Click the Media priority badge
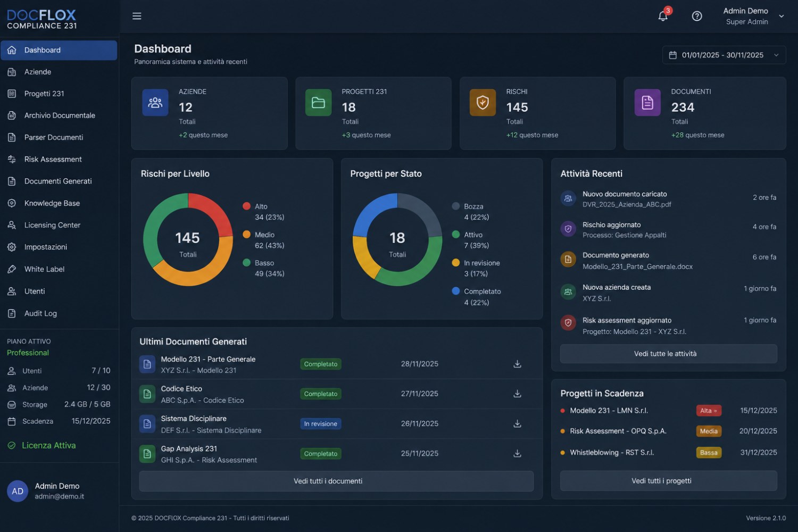Image resolution: width=798 pixels, height=532 pixels. 709,431
